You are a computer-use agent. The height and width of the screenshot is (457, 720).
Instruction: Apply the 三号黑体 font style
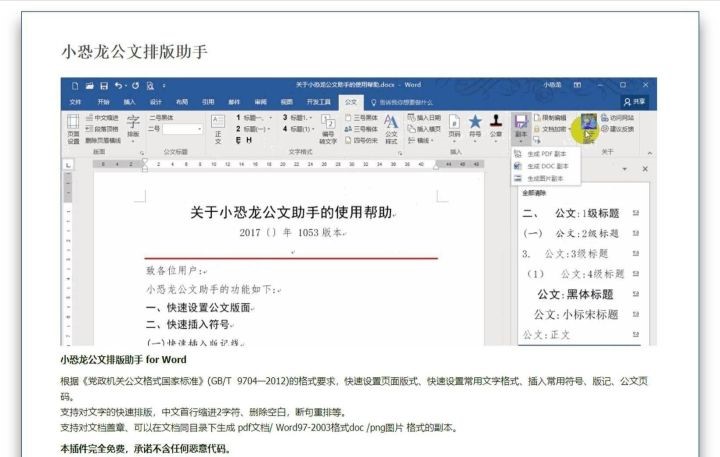[x=361, y=118]
